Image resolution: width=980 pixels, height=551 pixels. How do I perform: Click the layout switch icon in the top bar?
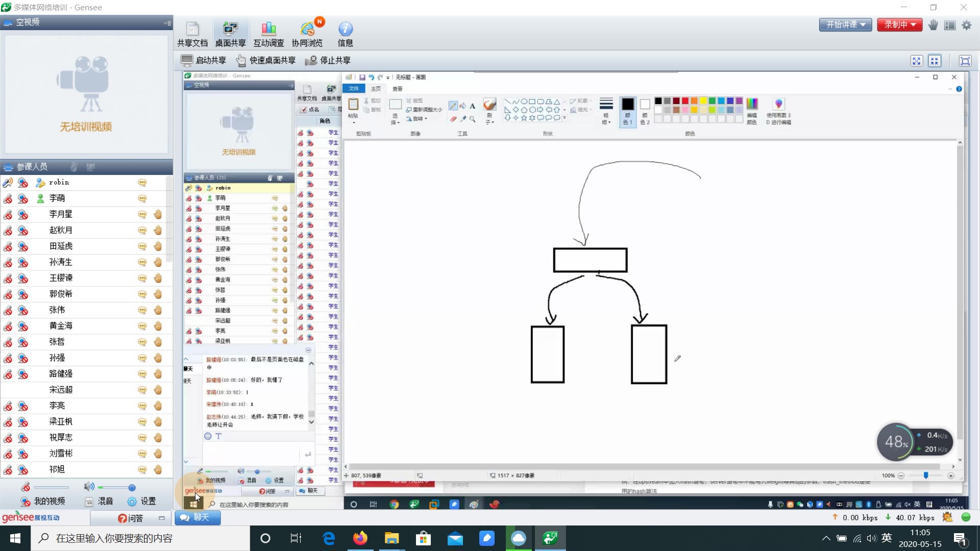[x=950, y=25]
